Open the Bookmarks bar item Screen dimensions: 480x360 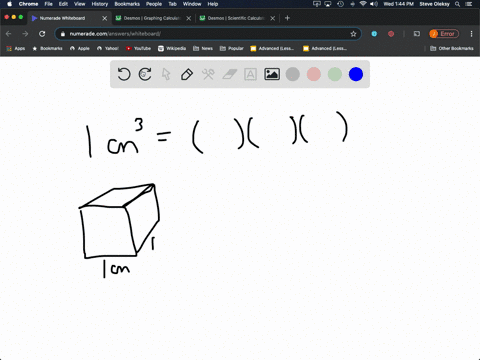[47, 48]
